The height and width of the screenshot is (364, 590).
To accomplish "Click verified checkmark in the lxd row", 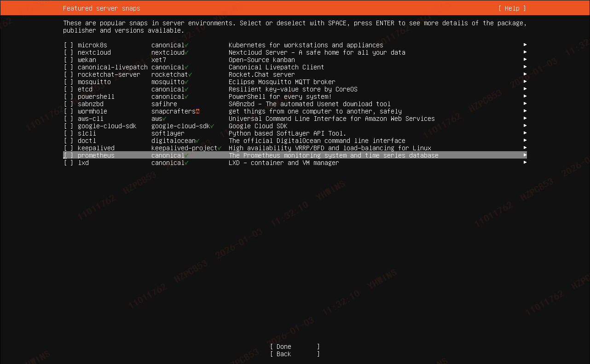I will (x=186, y=163).
